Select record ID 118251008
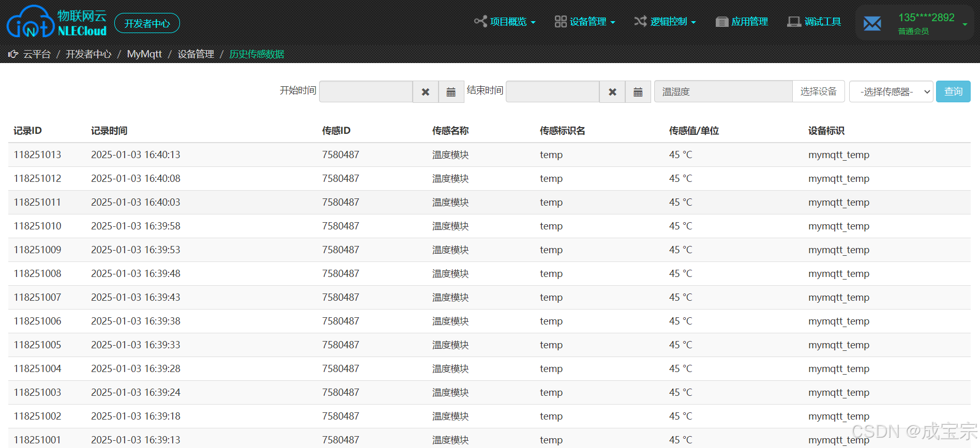Viewport: 980px width, 448px height. pos(37,273)
